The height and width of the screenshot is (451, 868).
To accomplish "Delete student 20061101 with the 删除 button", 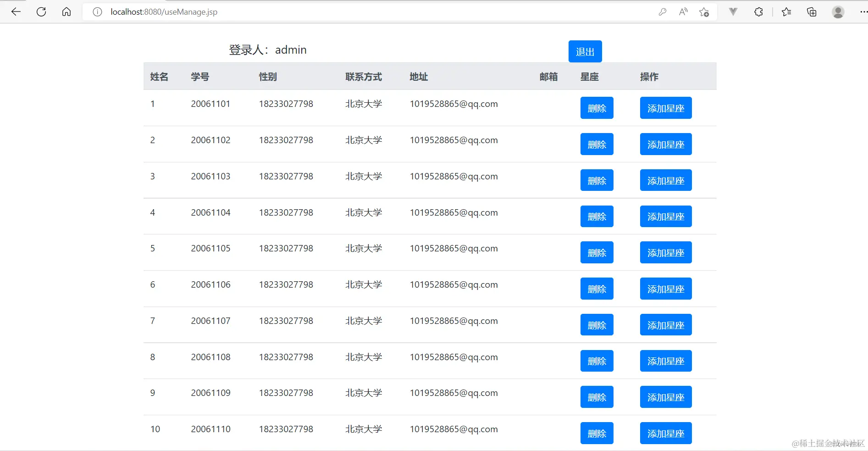I will (597, 108).
